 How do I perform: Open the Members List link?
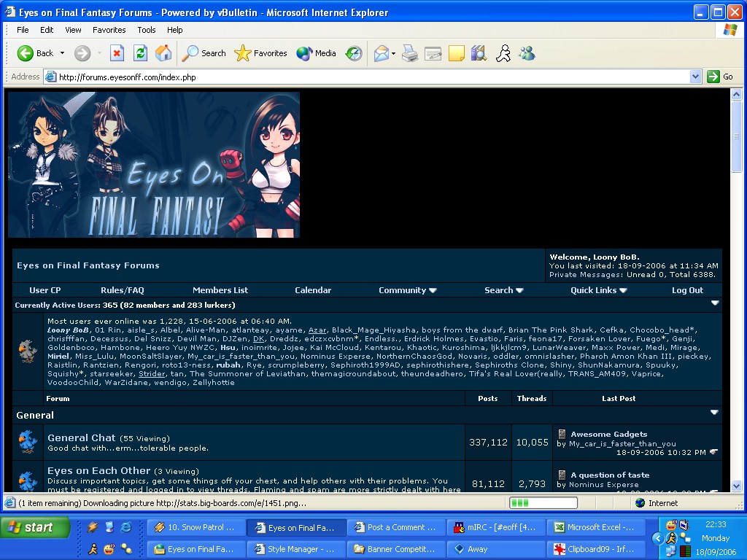(x=220, y=290)
